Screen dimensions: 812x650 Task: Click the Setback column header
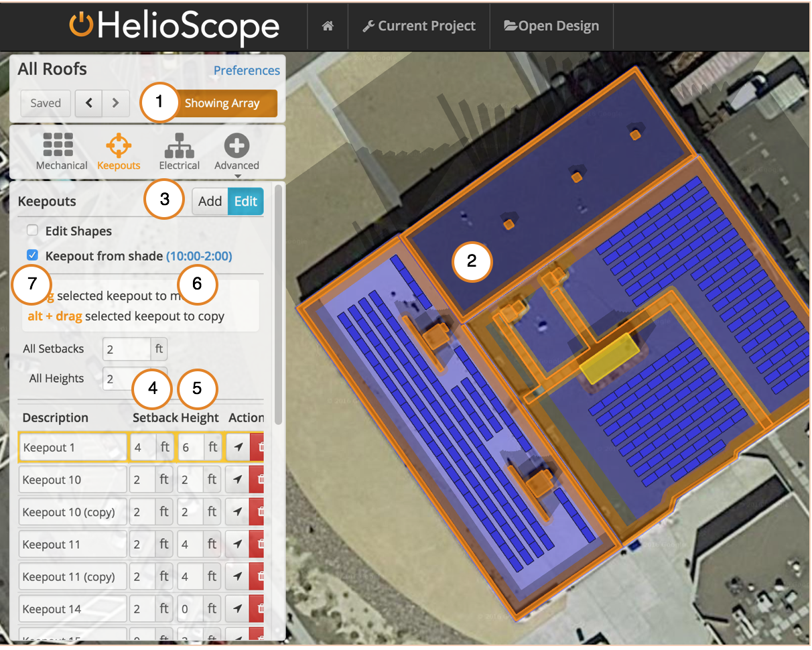[x=155, y=417]
